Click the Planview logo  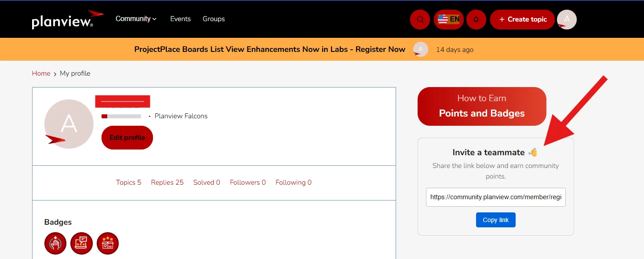coord(68,19)
